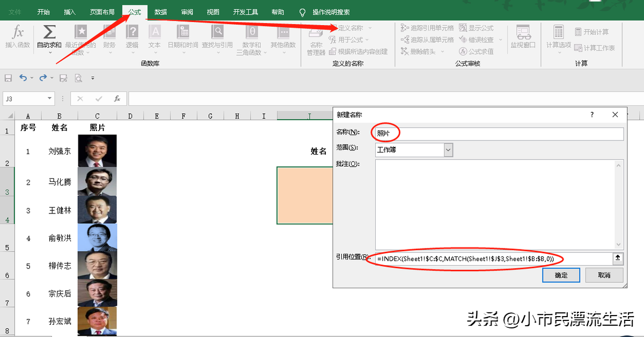Click the Undo arrow icon
Viewport: 644px width, 337px height.
[x=23, y=78]
